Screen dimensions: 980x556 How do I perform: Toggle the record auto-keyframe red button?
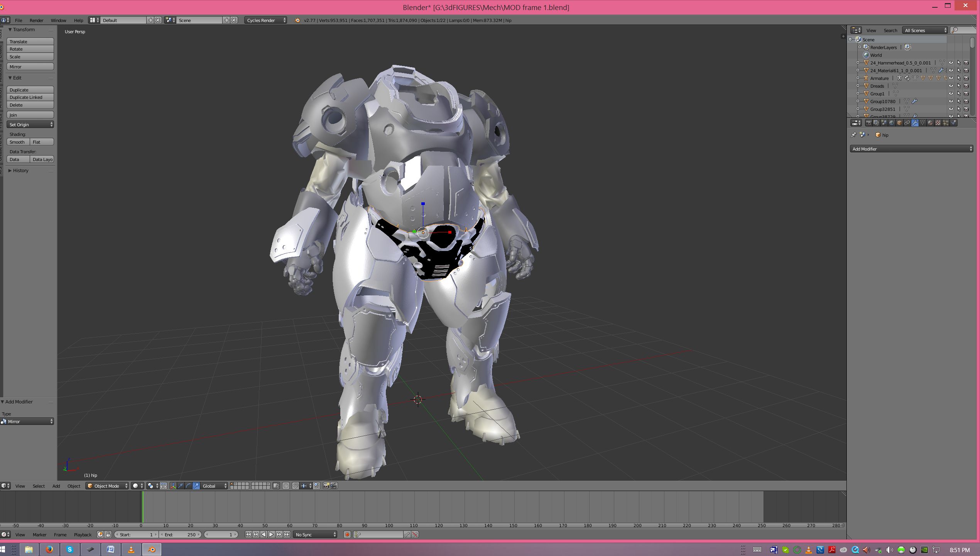pyautogui.click(x=347, y=534)
